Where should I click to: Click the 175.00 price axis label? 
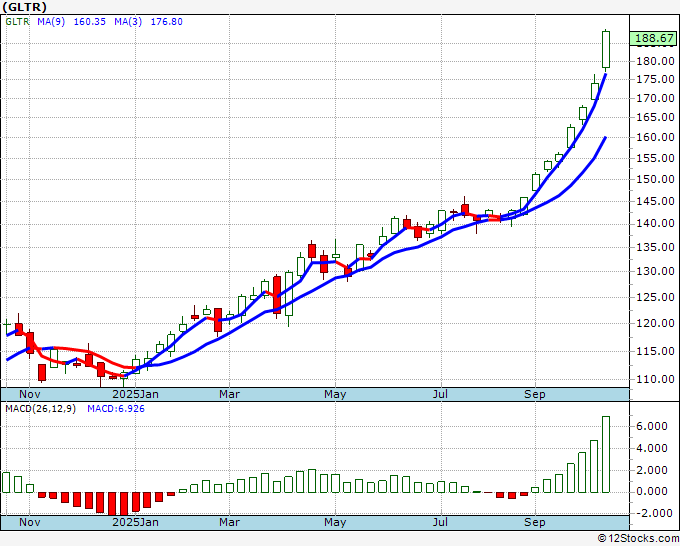pyautogui.click(x=655, y=79)
